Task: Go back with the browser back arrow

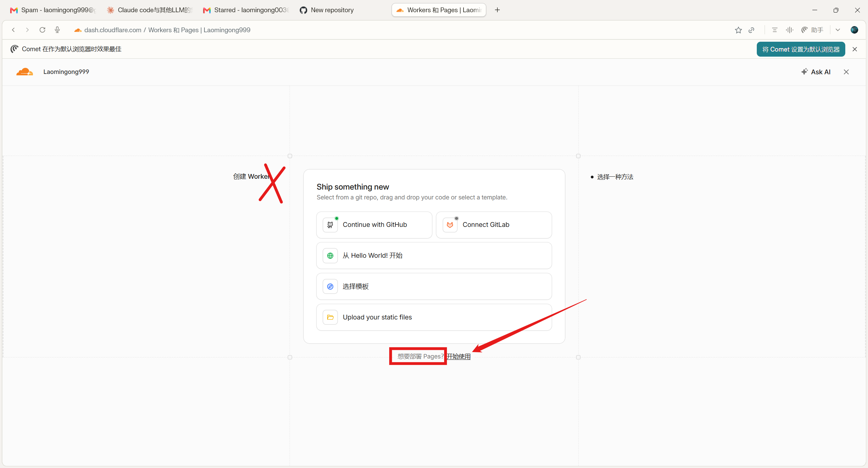Action: tap(13, 30)
